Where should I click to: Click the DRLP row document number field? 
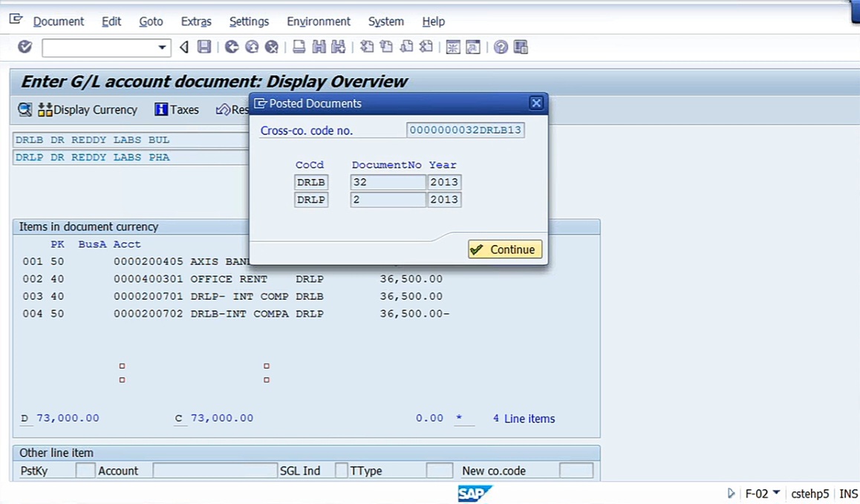pos(388,200)
